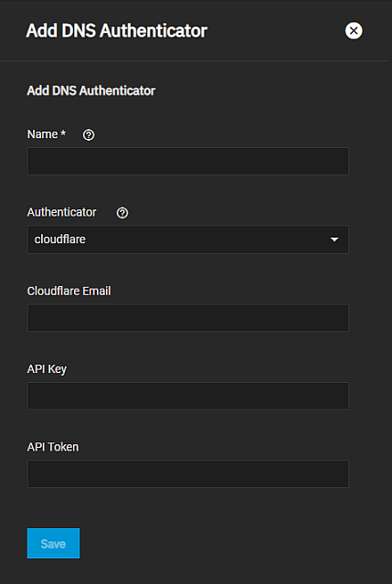This screenshot has height=584, width=392.
Task: Click the API Token input field
Action: coord(188,473)
